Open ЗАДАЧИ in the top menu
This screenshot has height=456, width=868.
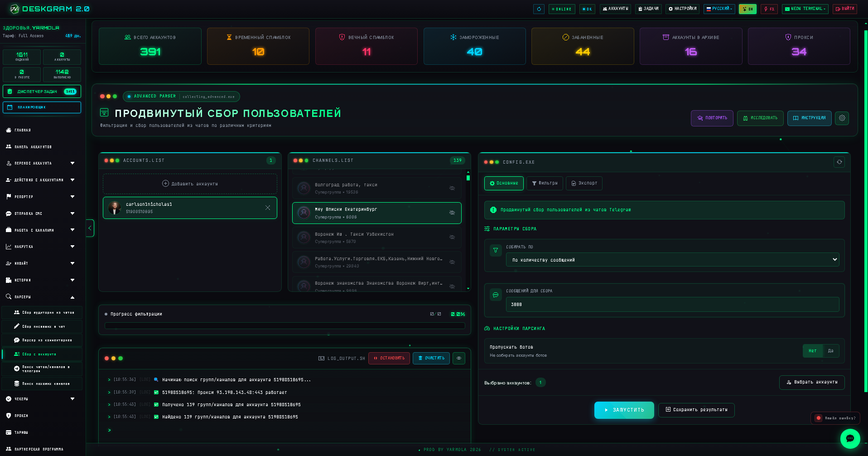tap(648, 9)
